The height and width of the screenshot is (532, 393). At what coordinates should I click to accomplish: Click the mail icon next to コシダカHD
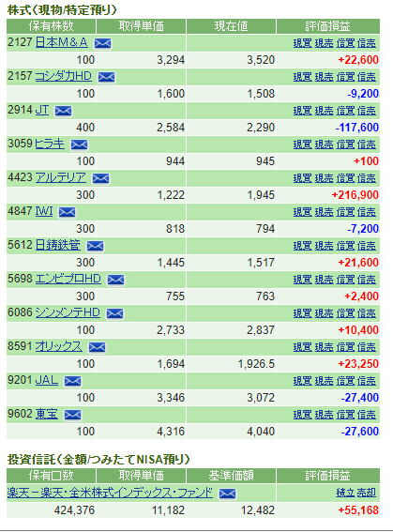pos(107,77)
